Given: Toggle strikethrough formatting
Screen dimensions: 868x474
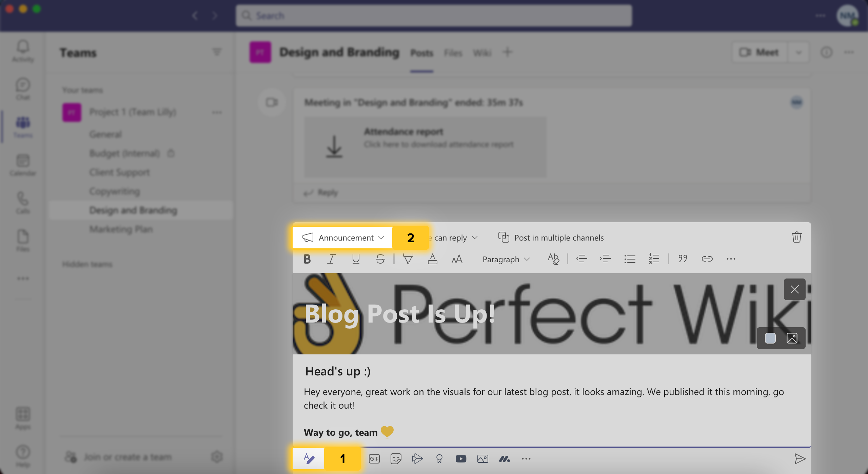Looking at the screenshot, I should point(380,259).
